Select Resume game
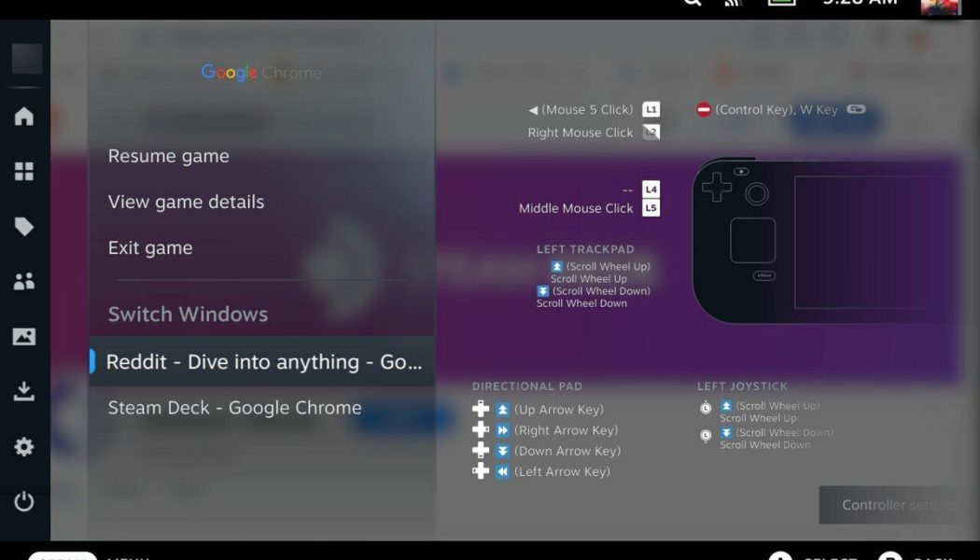The height and width of the screenshot is (560, 980). tap(169, 157)
